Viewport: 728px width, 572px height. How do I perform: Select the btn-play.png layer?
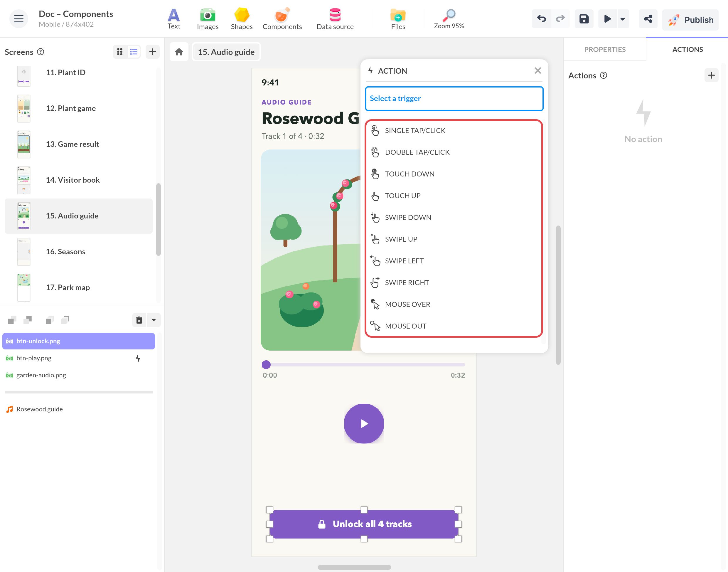click(x=79, y=358)
